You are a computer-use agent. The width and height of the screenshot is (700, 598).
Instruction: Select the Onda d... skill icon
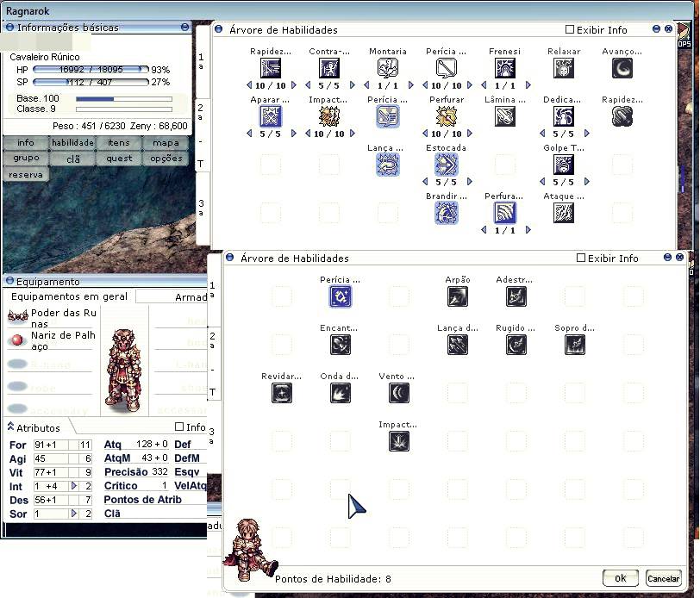click(341, 393)
